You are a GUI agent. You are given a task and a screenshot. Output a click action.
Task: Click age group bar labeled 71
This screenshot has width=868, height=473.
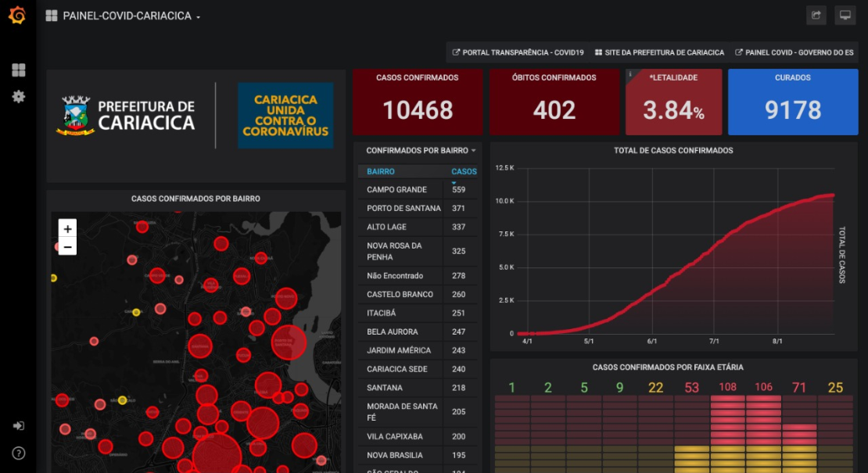tap(799, 434)
